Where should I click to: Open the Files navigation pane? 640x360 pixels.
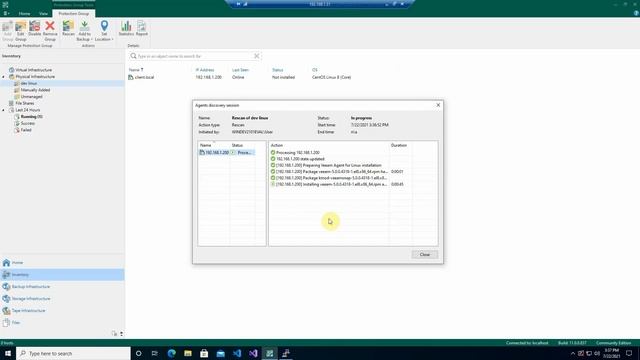coord(62,322)
